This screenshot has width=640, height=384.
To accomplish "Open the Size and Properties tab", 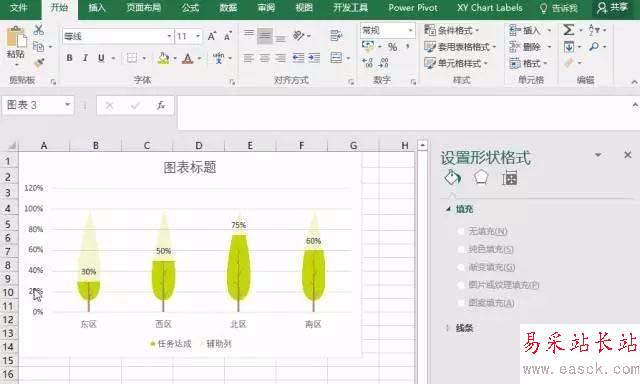I will click(509, 178).
